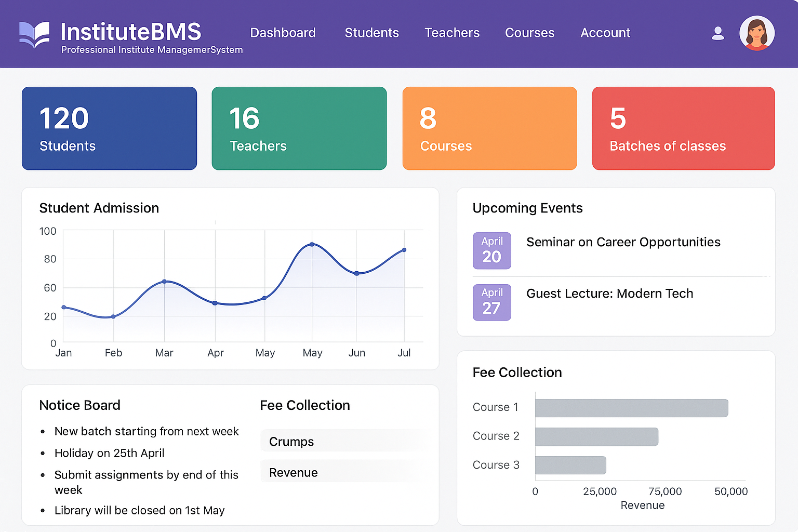Click the Upcoming Events heading

(x=528, y=208)
